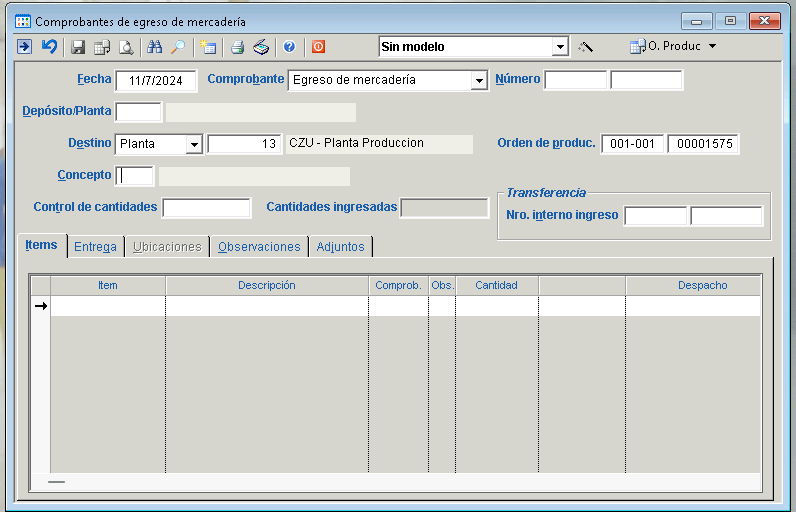Expand the Sin modelo dropdown
The image size is (796, 512).
pyautogui.click(x=559, y=47)
